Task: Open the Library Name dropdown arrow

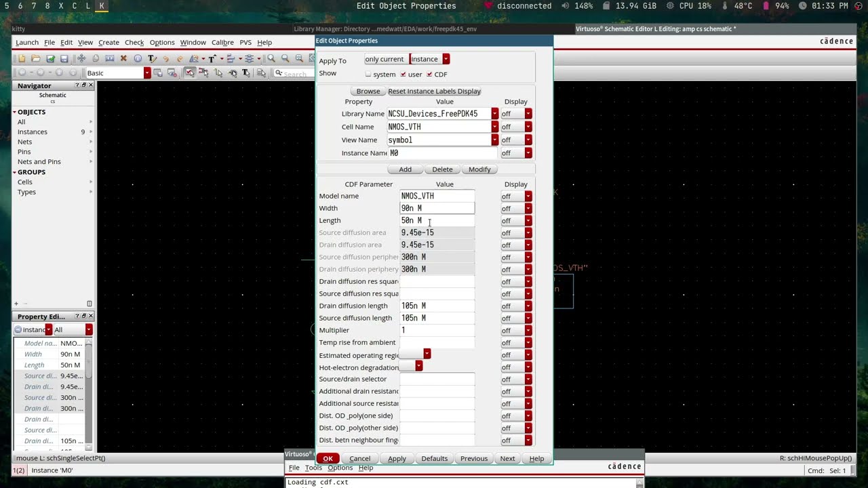Action: pos(495,114)
